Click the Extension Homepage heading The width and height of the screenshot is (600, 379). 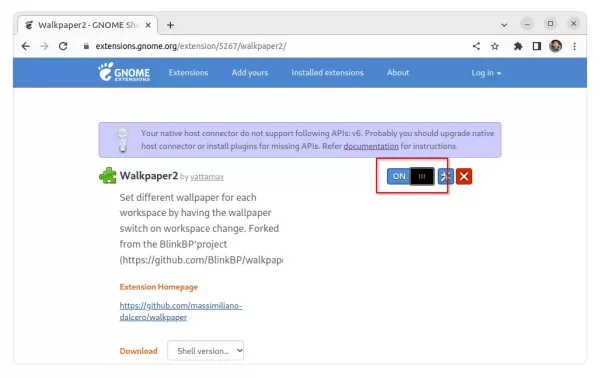[x=158, y=287]
